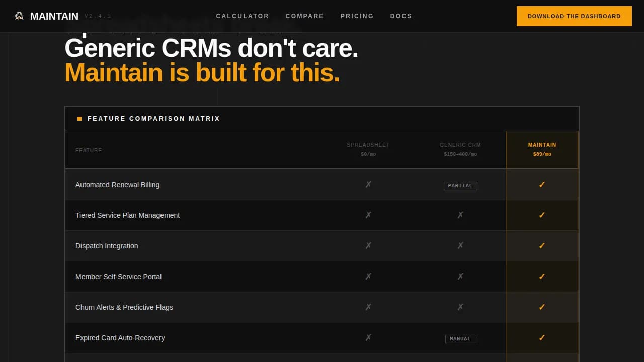The height and width of the screenshot is (362, 644).
Task: Click the FEATURE column header
Action: (89, 150)
